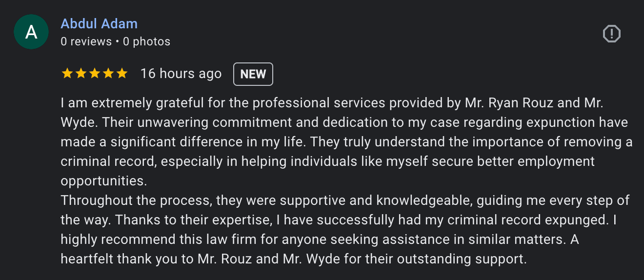
Task: Click the word "opportunities." in the review
Action: 103,181
